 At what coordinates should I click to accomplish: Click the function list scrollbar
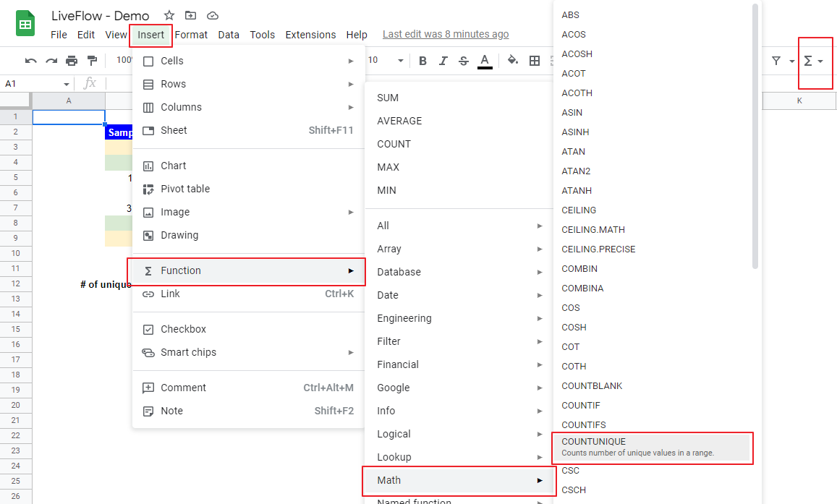[x=755, y=136]
